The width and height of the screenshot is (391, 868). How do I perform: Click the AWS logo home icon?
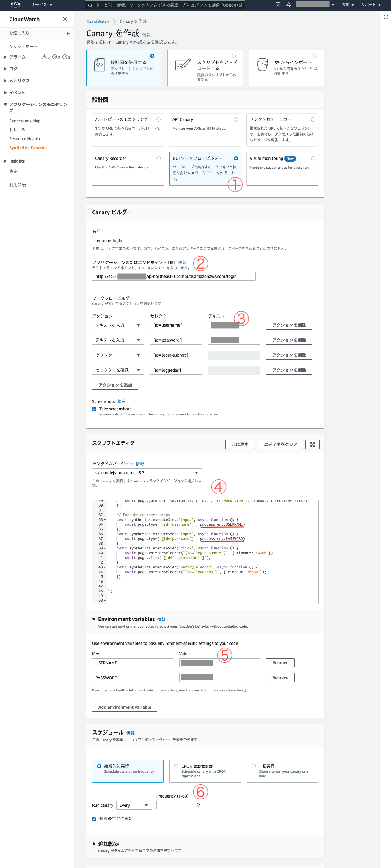coord(15,5)
